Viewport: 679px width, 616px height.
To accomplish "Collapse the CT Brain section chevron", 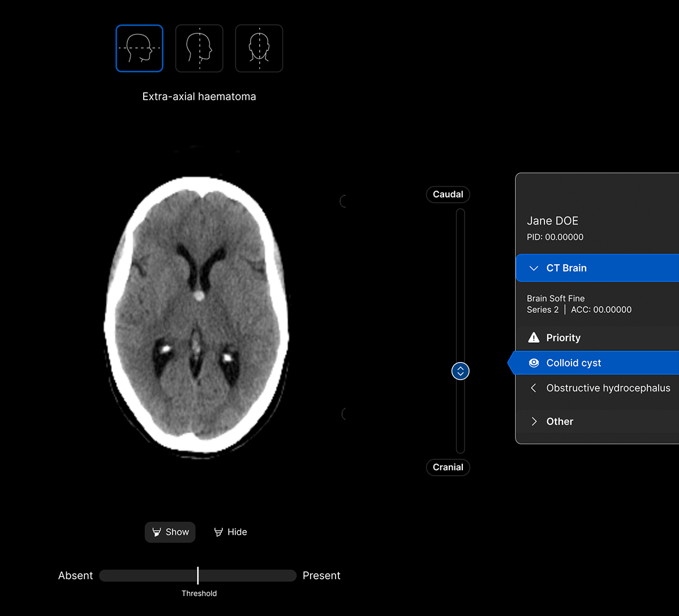I will [x=533, y=268].
